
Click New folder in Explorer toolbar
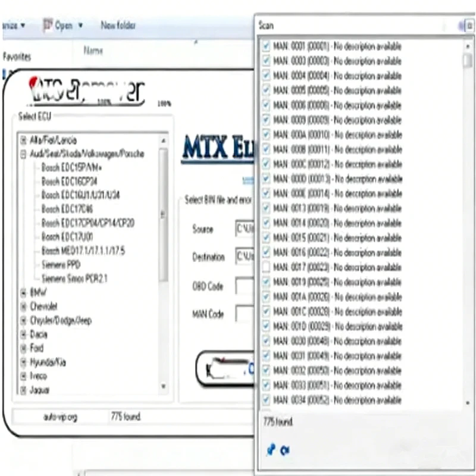point(118,25)
